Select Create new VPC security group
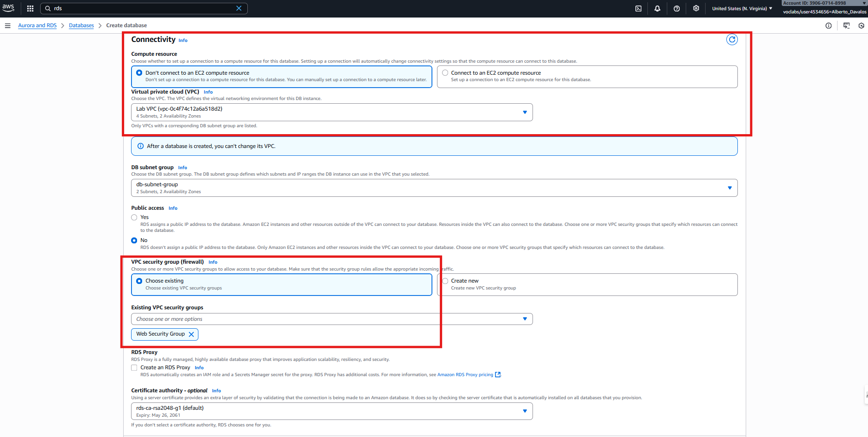Viewport: 868px width, 437px height. (x=445, y=281)
